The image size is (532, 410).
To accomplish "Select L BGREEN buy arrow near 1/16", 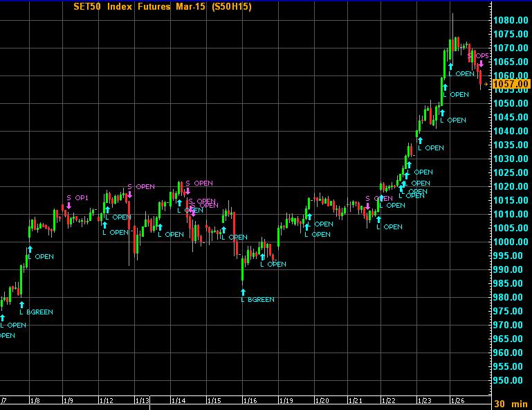I will (x=243, y=292).
